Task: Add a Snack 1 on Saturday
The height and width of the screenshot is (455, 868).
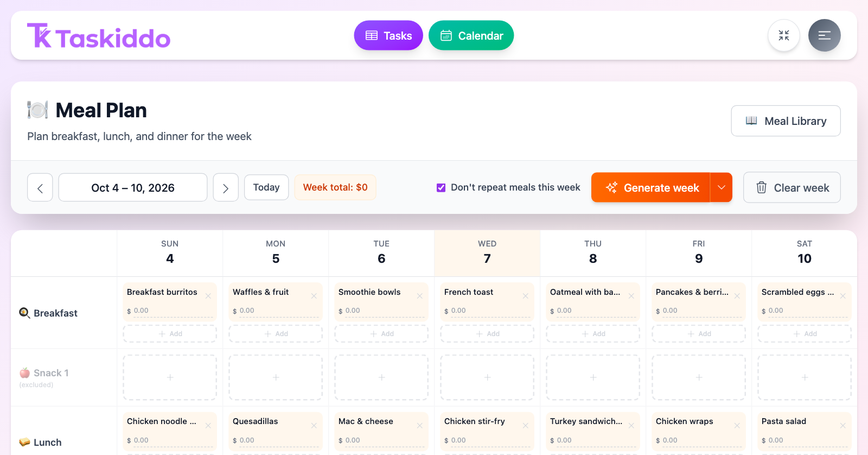Action: click(x=805, y=377)
